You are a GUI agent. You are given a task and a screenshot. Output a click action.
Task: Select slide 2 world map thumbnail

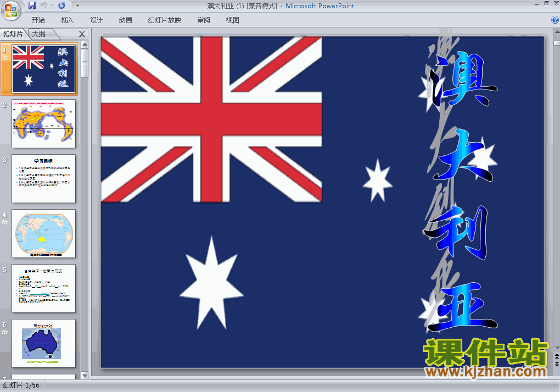point(43,124)
